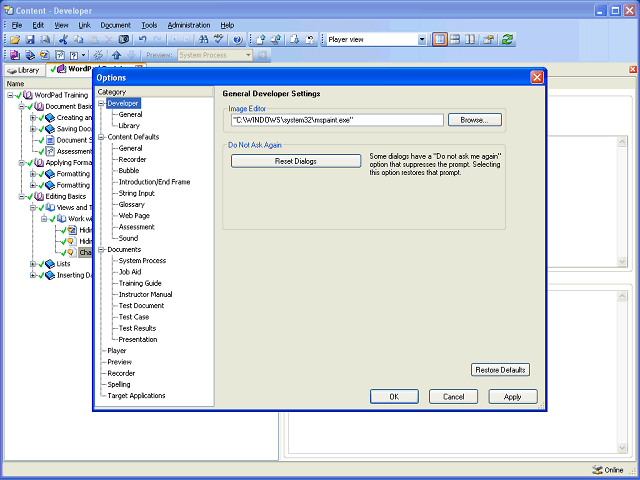
Task: Open the Player view dropdown
Action: coord(422,40)
